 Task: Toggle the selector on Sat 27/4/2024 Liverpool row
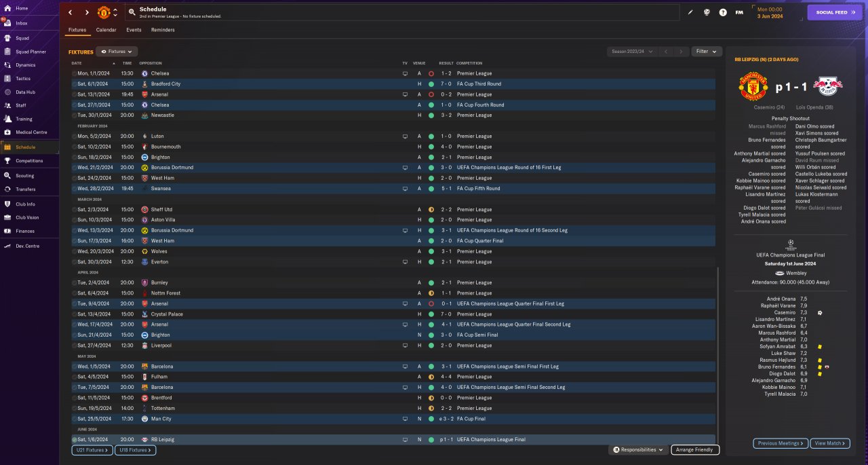74,346
